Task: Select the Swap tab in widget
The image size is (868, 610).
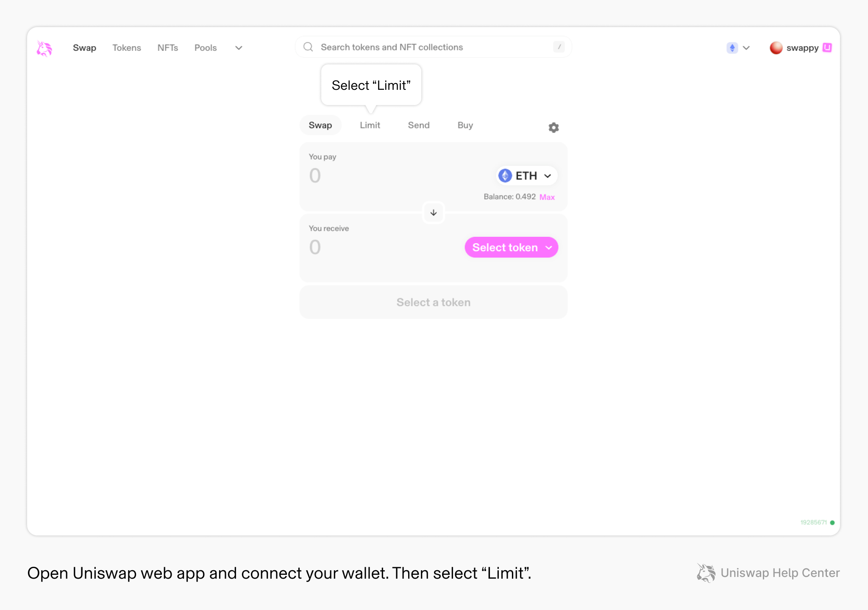Action: pyautogui.click(x=320, y=125)
